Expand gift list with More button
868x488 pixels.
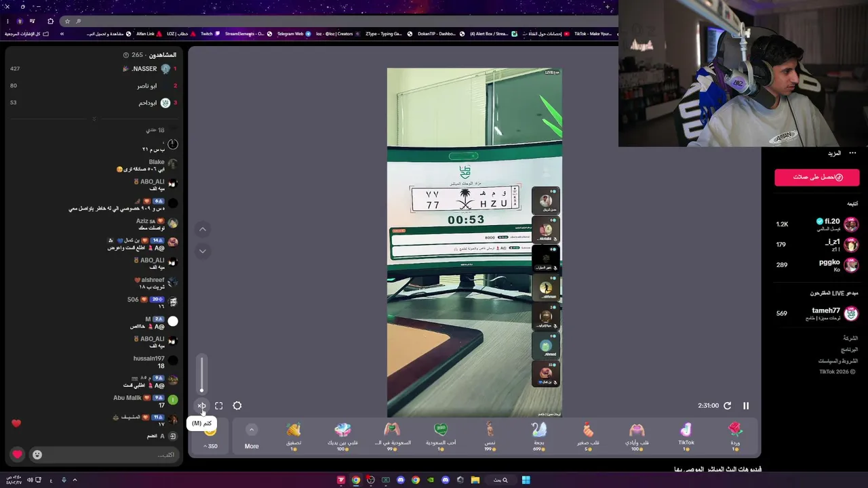[252, 437]
